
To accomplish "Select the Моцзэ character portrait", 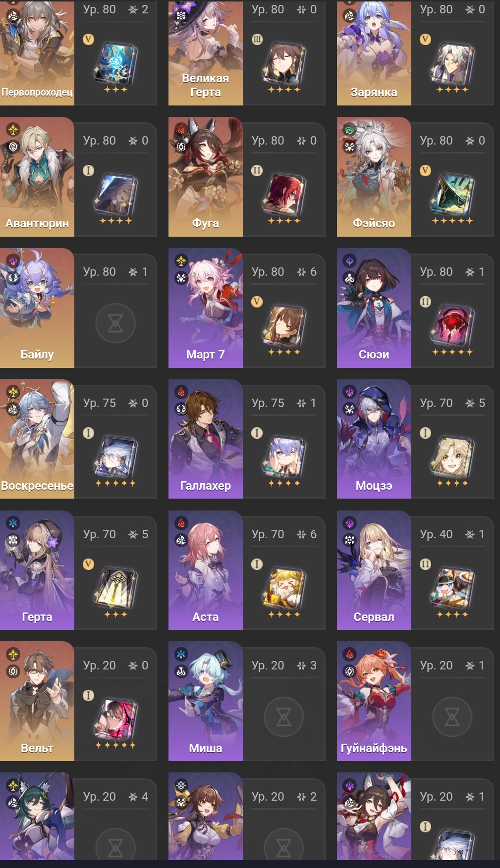I will (x=374, y=439).
